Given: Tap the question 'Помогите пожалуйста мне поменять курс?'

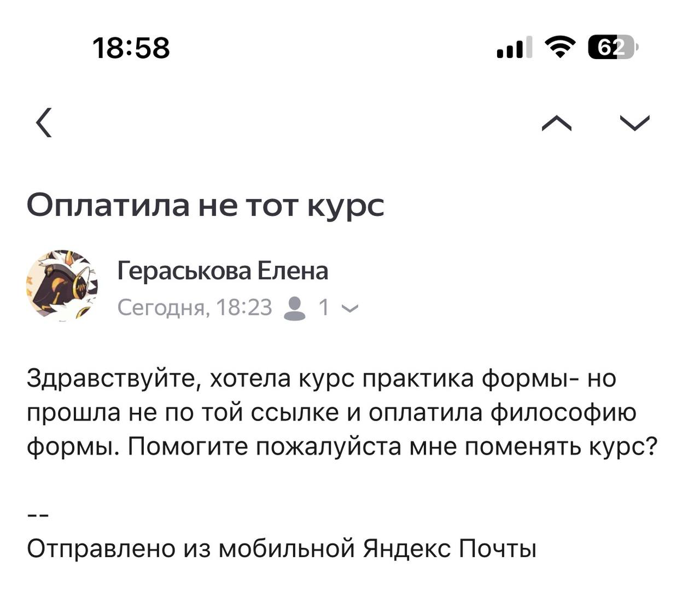Looking at the screenshot, I should [392, 447].
